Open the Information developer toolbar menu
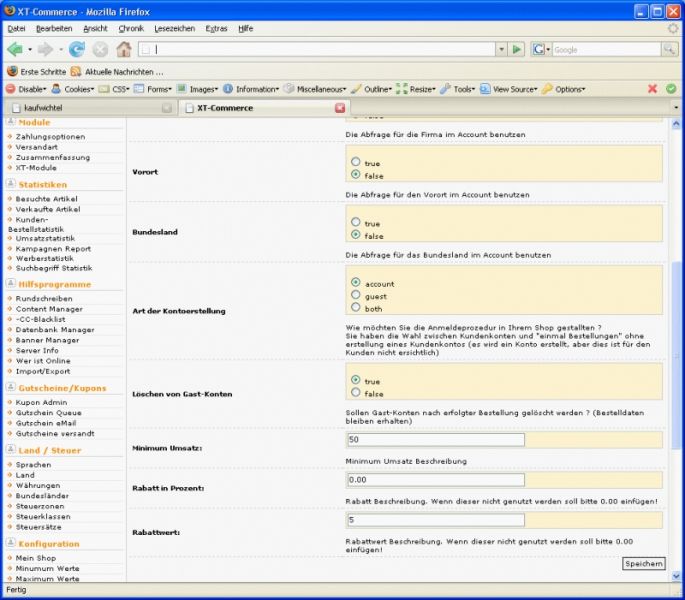The height and width of the screenshot is (600, 685). (x=251, y=89)
